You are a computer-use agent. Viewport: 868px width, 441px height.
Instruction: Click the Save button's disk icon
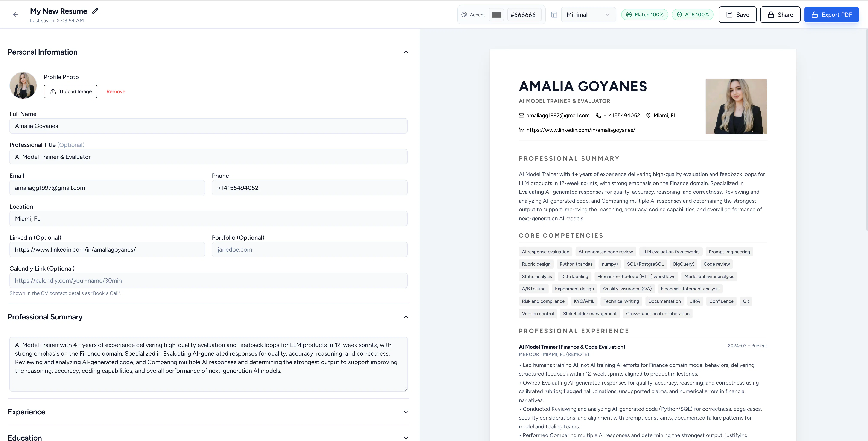[729, 14]
